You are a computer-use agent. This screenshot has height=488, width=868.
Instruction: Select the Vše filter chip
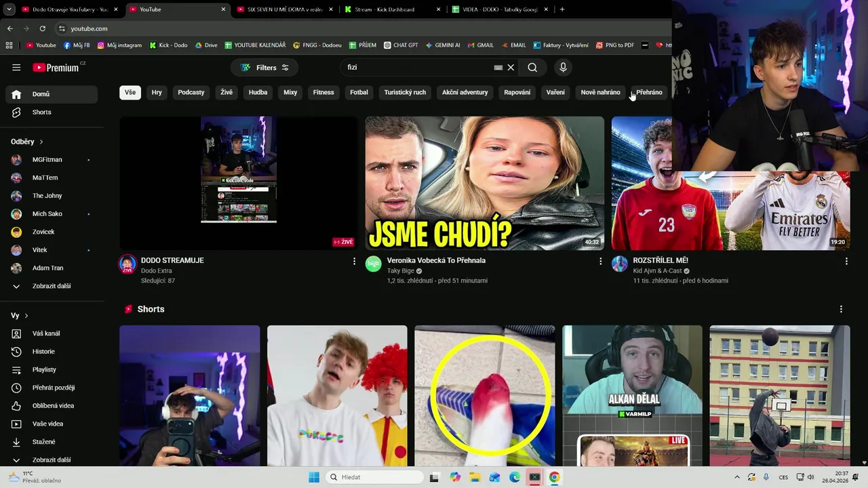(x=130, y=92)
